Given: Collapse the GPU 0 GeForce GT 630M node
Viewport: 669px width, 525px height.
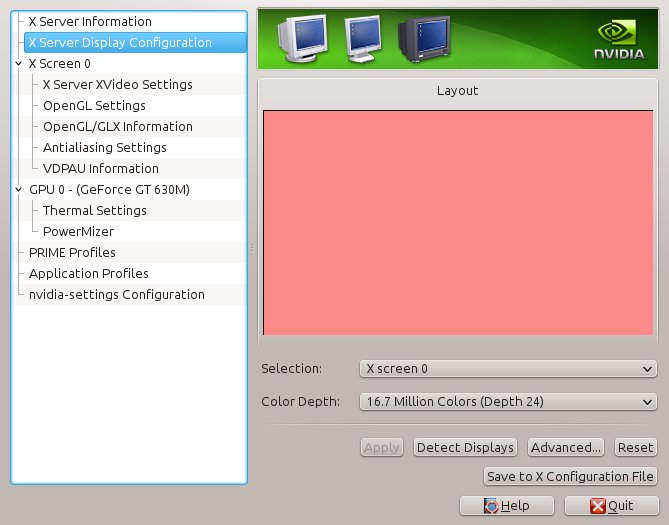Looking at the screenshot, I should pos(19,189).
